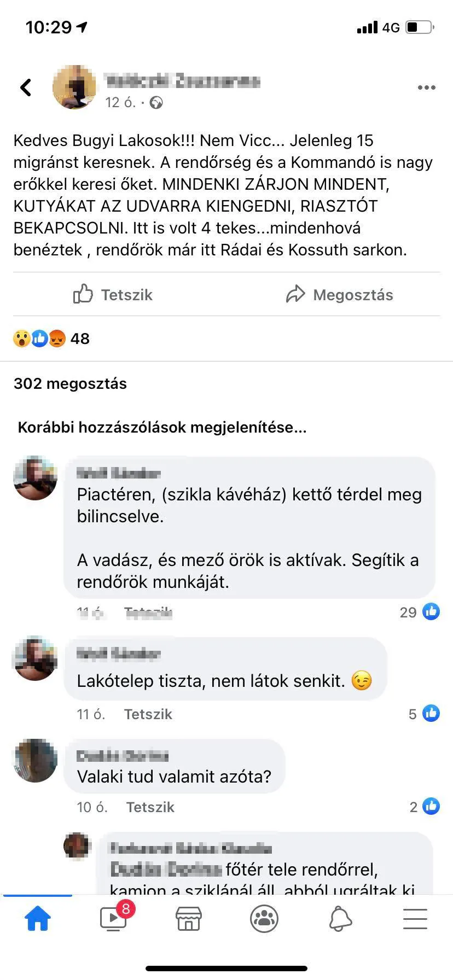Tap the 2 likes icon on Valaki comment
Image resolution: width=453 pixels, height=980 pixels.
pyautogui.click(x=431, y=806)
